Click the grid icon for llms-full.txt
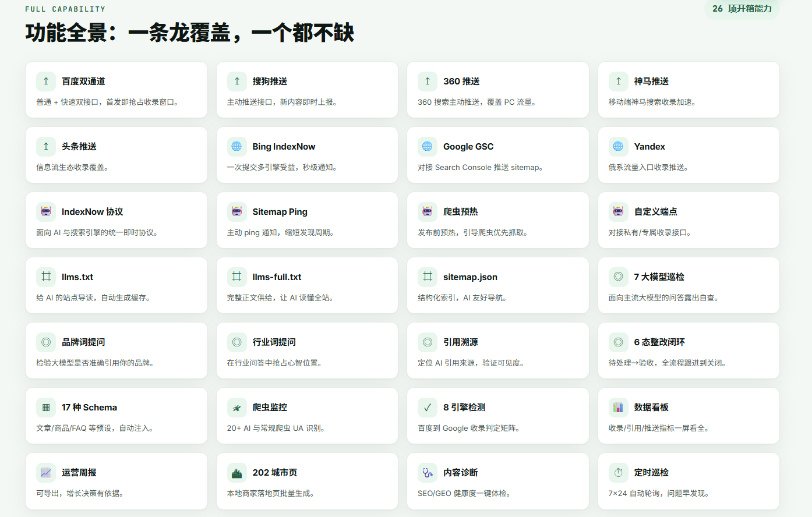Image resolution: width=812 pixels, height=517 pixels. (x=236, y=277)
